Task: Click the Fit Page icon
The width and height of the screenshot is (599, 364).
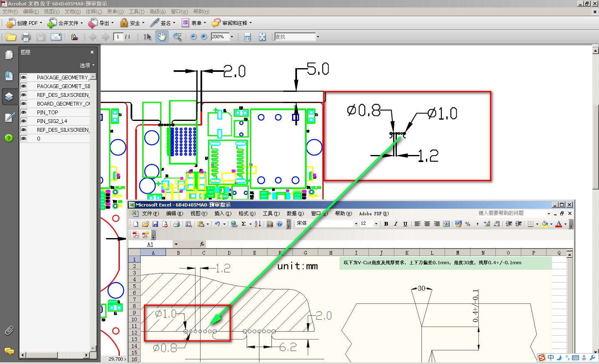Action: pos(262,37)
